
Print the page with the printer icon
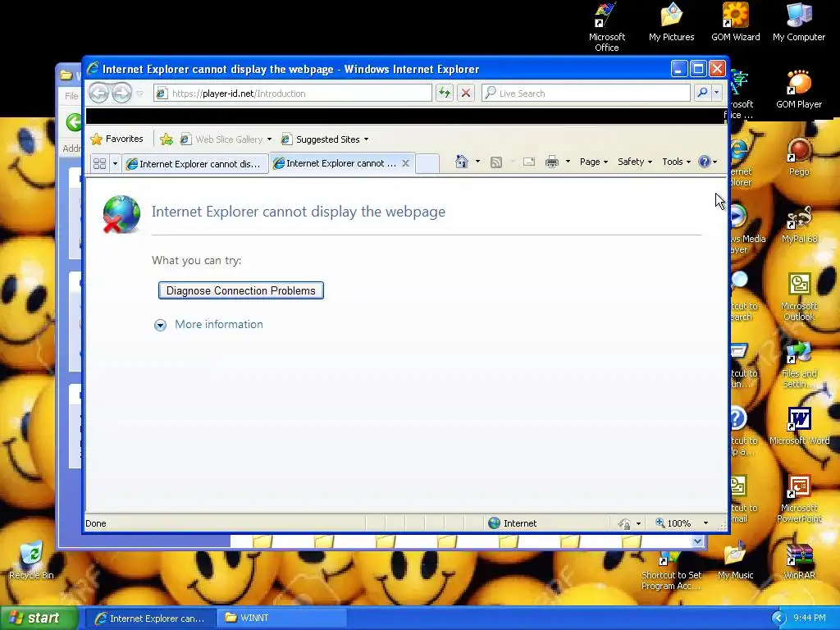tap(552, 162)
